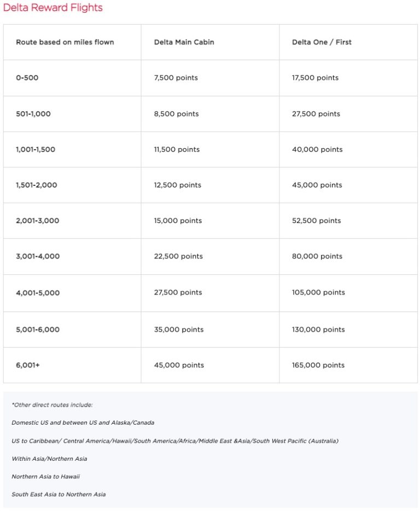Select the South East Asia to Northern Asia line

(x=59, y=494)
